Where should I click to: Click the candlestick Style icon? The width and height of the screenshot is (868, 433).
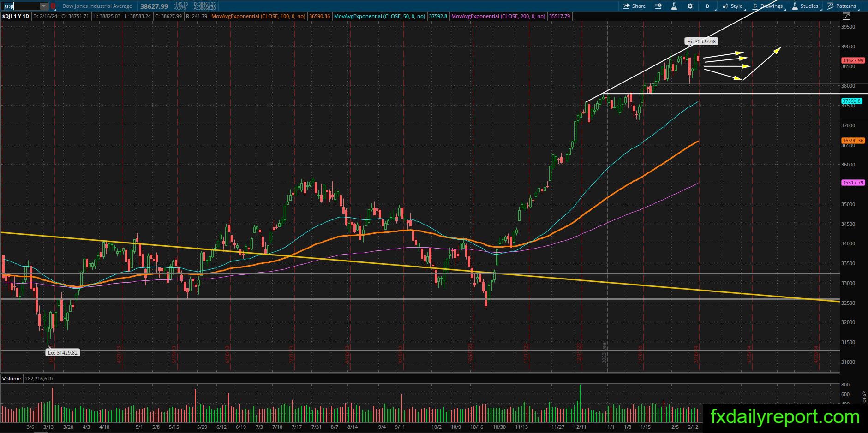pos(725,6)
